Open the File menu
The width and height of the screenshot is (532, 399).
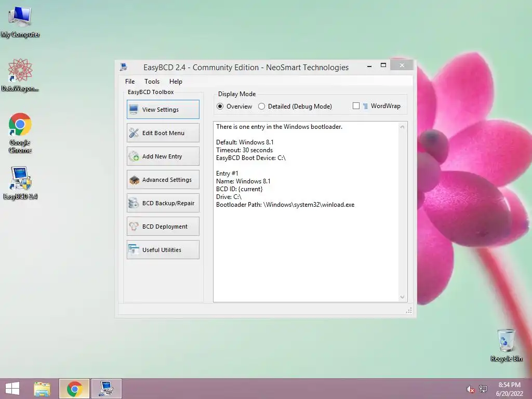tap(130, 82)
